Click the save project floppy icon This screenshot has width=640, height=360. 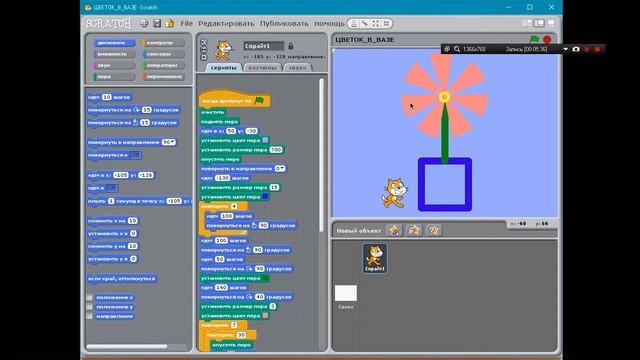click(157, 24)
